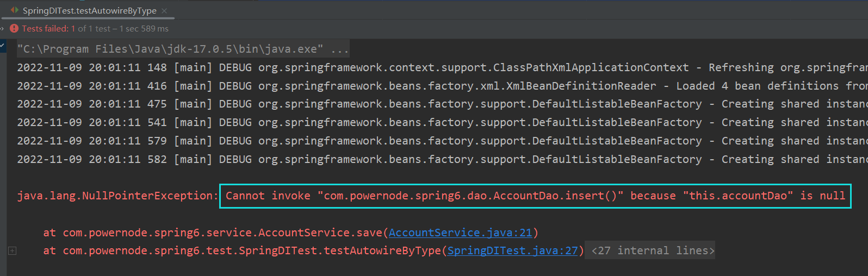Viewport: 868px width, 276px height.
Task: Close the SpringDITest.testAutowireByType tab
Action: 164,11
